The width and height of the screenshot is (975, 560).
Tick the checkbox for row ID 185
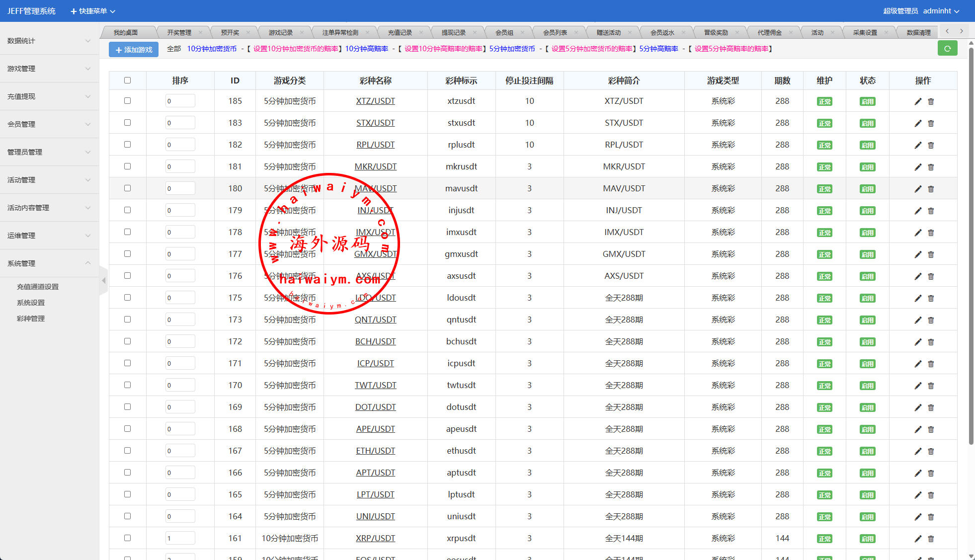tap(127, 101)
